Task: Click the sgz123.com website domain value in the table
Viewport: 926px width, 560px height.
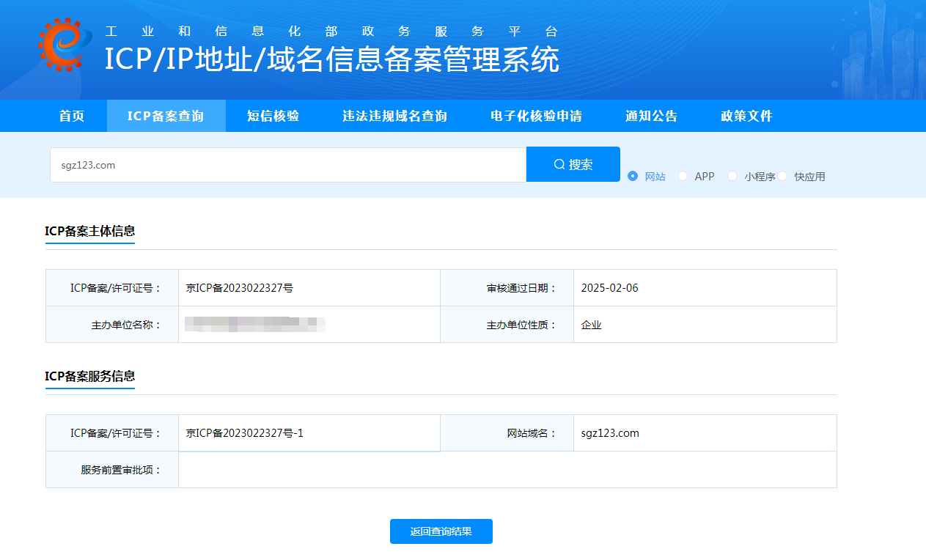Action: 610,433
